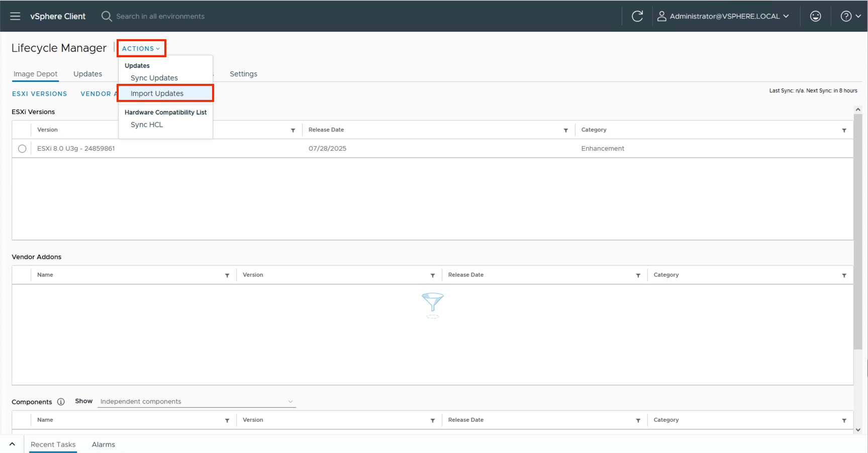Switch to the Updates tab

88,74
